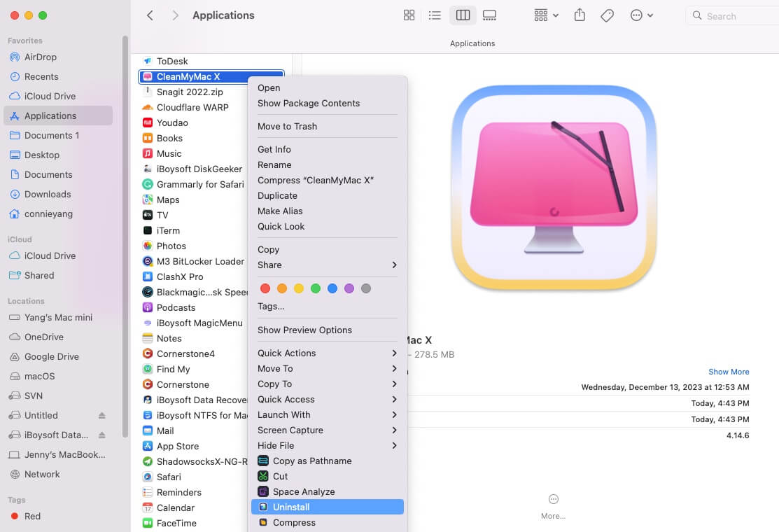
Task: Select the column view button
Action: tap(463, 15)
